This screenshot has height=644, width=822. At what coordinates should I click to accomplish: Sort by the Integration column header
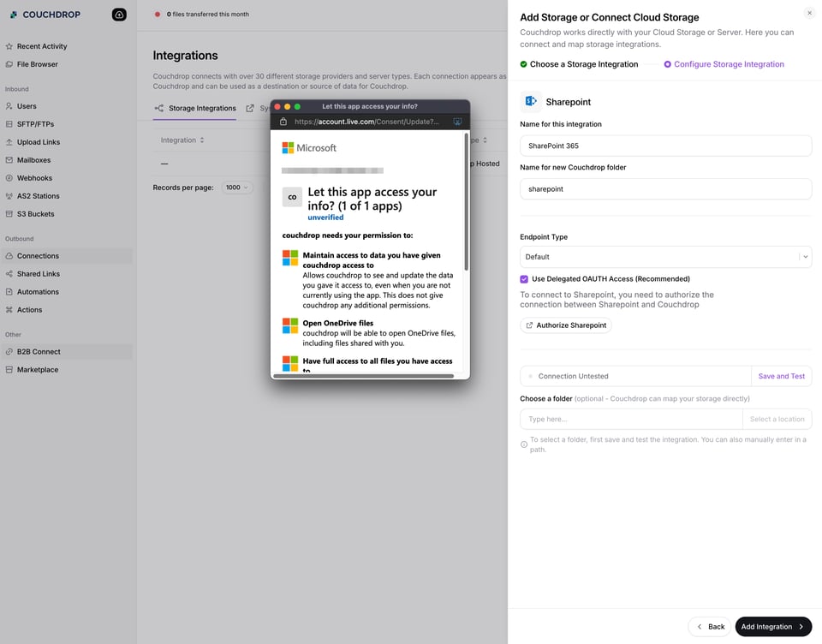click(x=182, y=140)
